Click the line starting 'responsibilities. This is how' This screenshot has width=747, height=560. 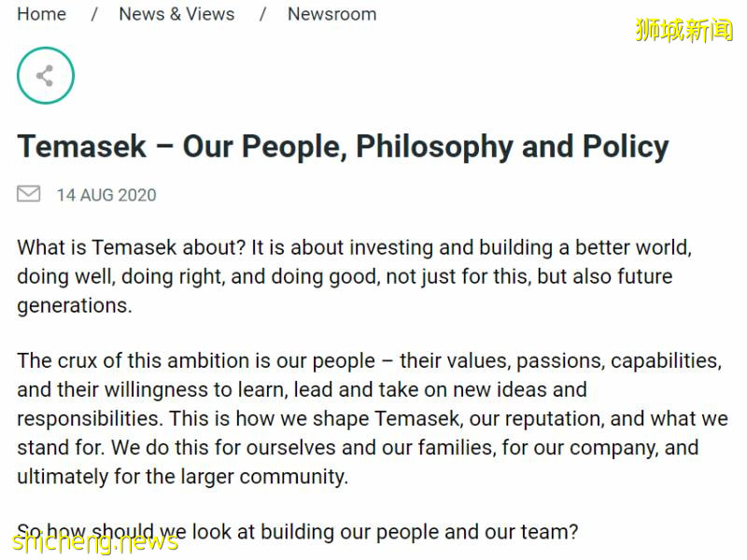tap(372, 418)
